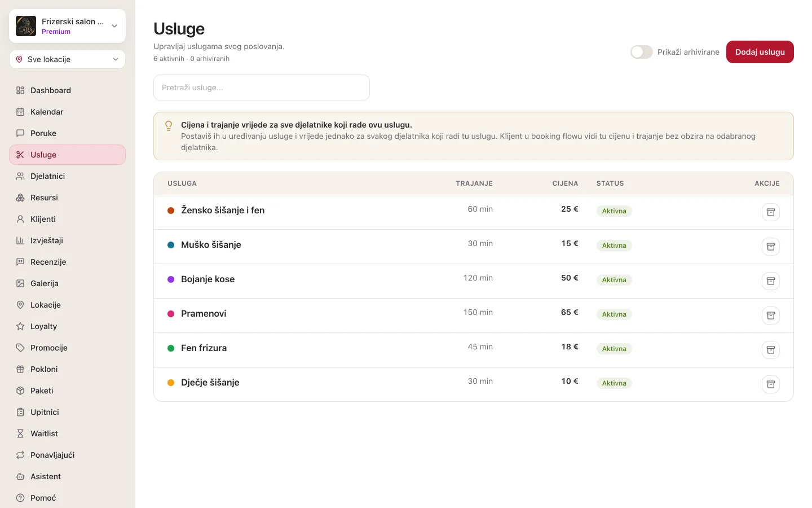Open the Dječje šišanje service name
Screen dimensions: 812x508
(x=210, y=382)
